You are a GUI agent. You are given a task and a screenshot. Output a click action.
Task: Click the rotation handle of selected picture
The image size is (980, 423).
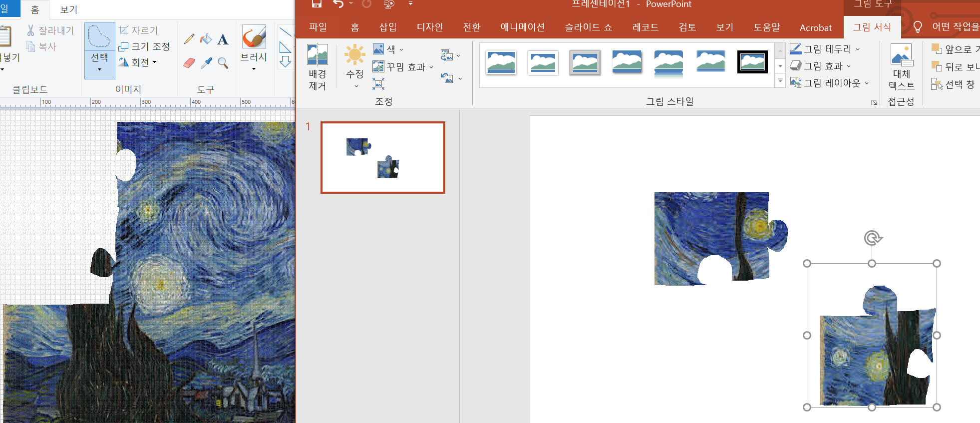(x=872, y=238)
